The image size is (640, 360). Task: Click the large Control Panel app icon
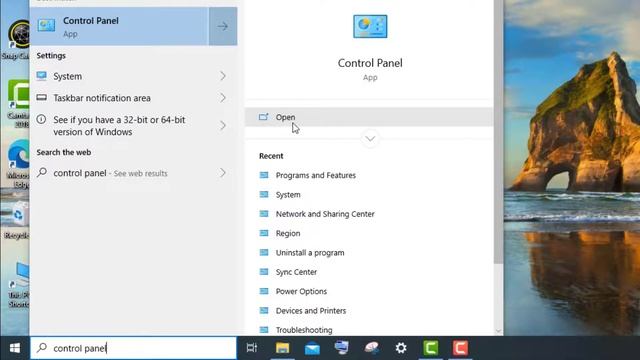[x=370, y=27]
